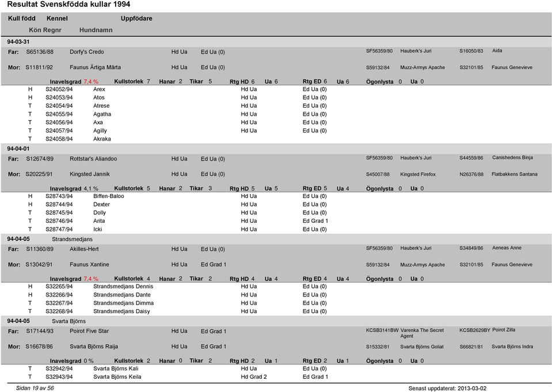552x392 pixels.
Task: Click kennel name "Svarta Björns" in the litter header
Action: pos(68,321)
